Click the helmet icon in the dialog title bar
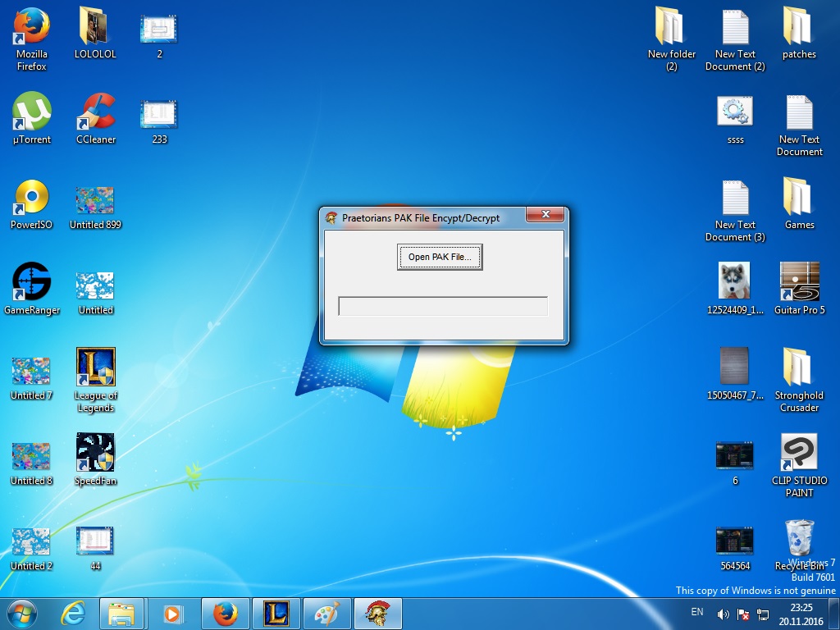 331,217
